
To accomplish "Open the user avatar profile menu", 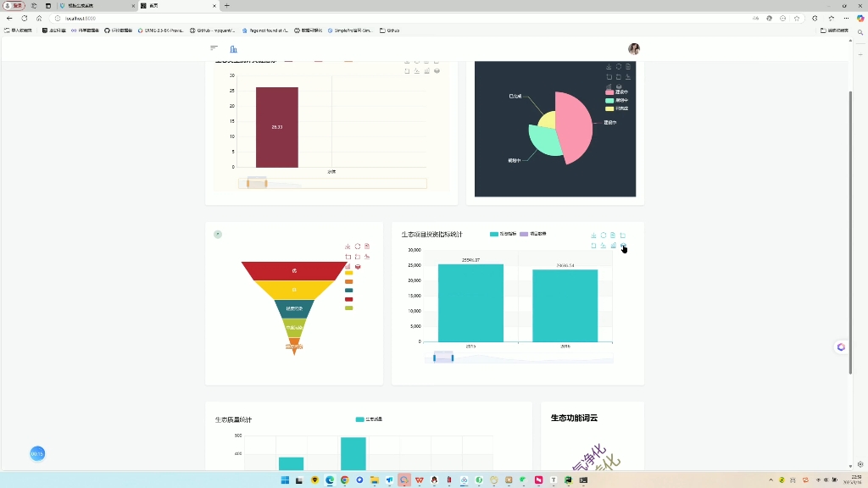I will (x=634, y=48).
